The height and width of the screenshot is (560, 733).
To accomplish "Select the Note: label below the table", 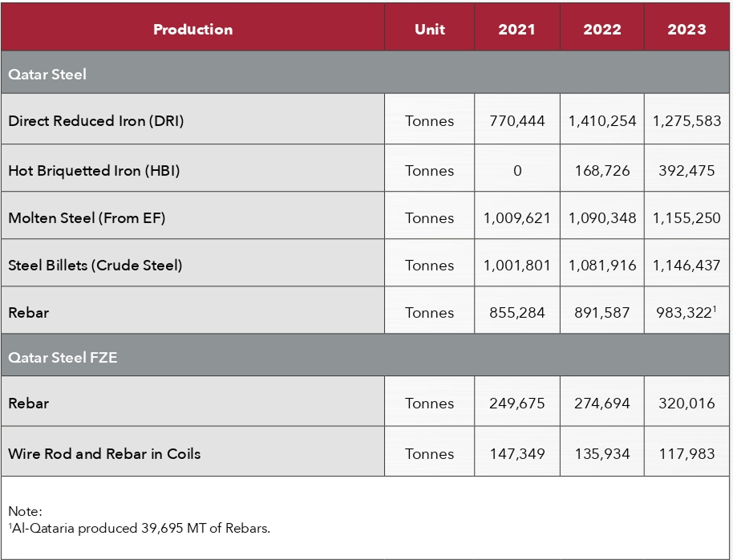I will [x=25, y=511].
